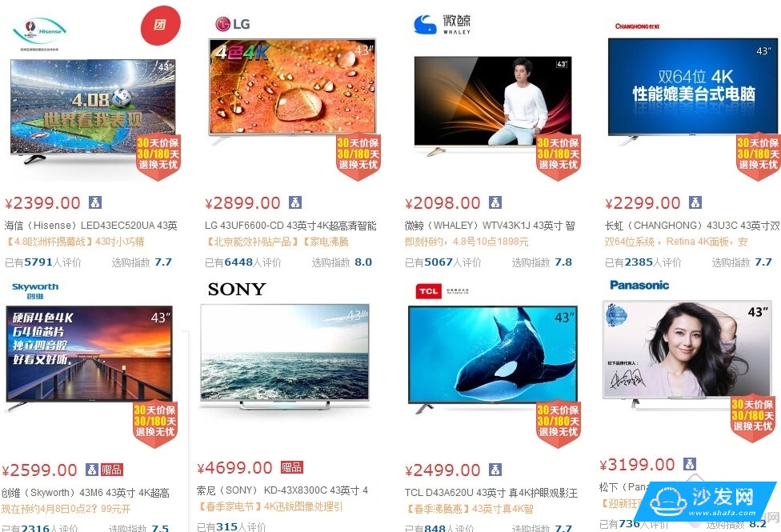
Task: Click the Skyworth 创维 brand logo
Action: (35, 291)
